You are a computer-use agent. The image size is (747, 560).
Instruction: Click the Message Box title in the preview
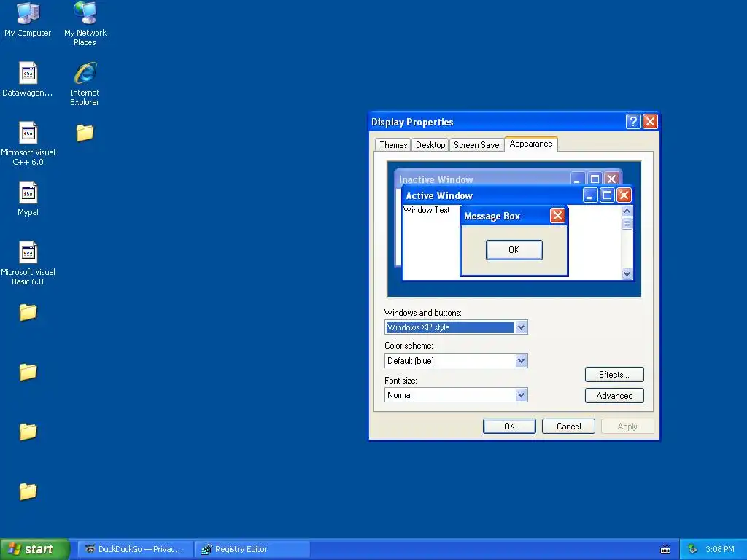(x=492, y=216)
